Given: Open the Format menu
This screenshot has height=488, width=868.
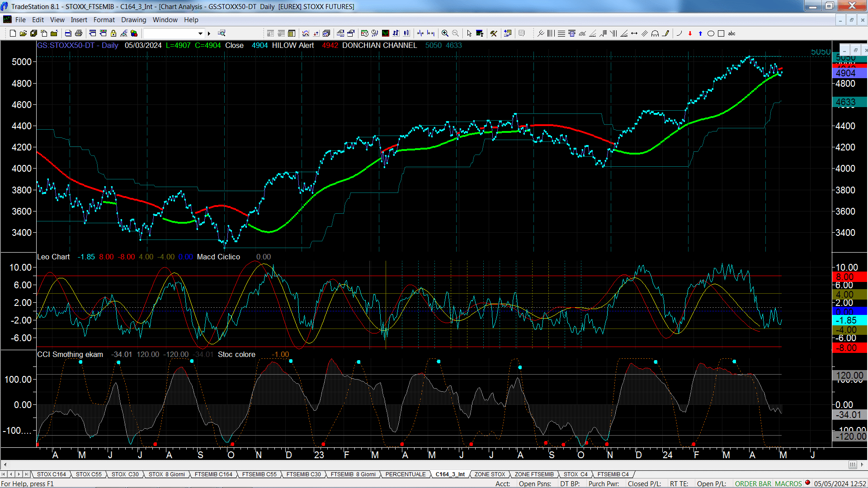Looking at the screenshot, I should point(104,20).
